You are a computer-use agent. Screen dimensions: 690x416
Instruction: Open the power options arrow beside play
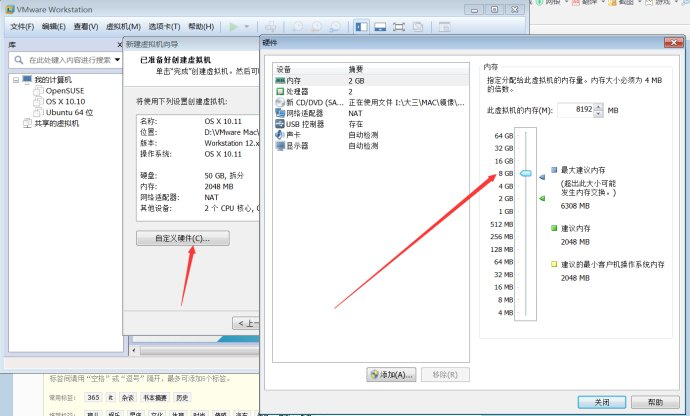pos(246,27)
